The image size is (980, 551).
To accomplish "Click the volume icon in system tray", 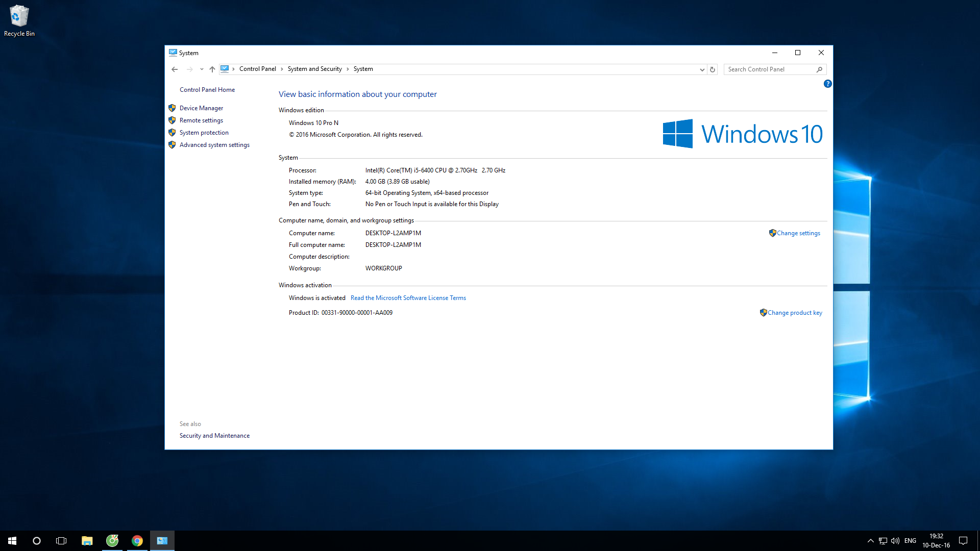I will (895, 541).
